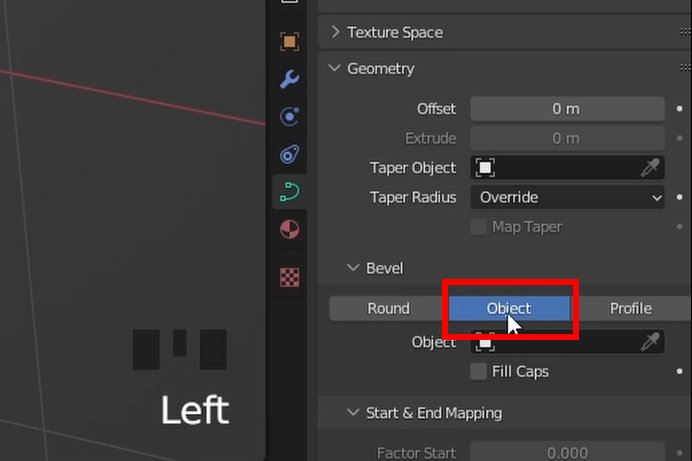The height and width of the screenshot is (461, 692).
Task: Animate the Map Taper property dot
Action: (680, 226)
